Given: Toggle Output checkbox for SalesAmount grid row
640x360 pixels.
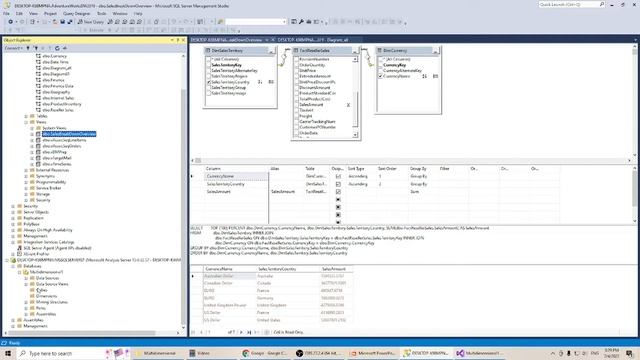Looking at the screenshot, I should tap(338, 192).
